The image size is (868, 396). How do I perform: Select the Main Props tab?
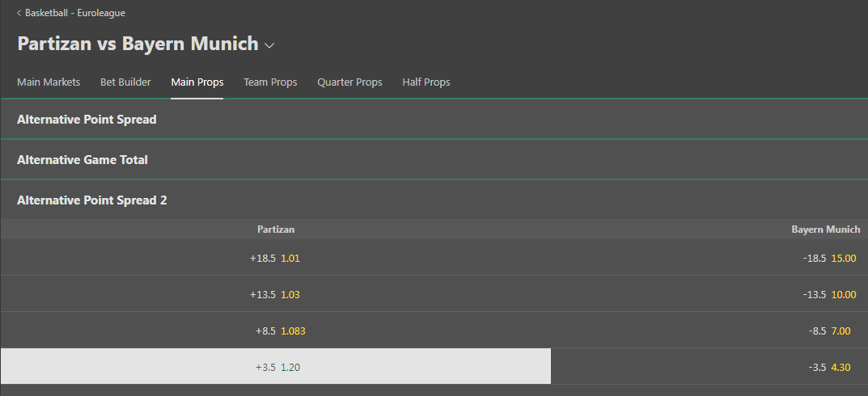tap(197, 82)
